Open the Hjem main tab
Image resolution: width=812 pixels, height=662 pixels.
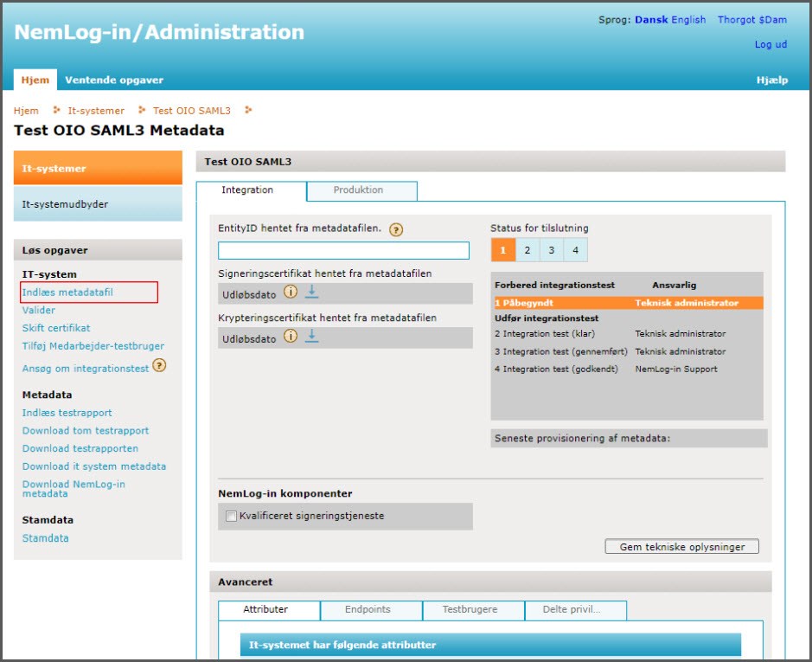[35, 80]
